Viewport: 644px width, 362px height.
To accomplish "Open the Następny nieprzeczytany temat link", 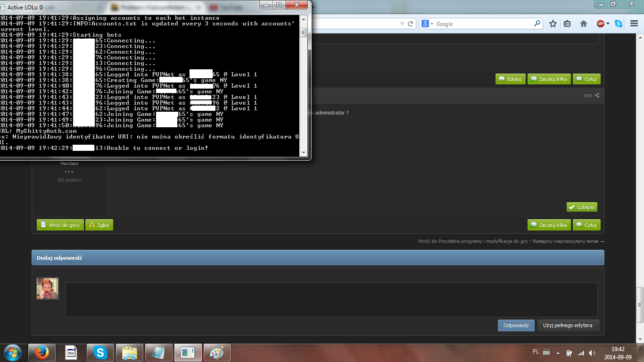I will 568,241.
